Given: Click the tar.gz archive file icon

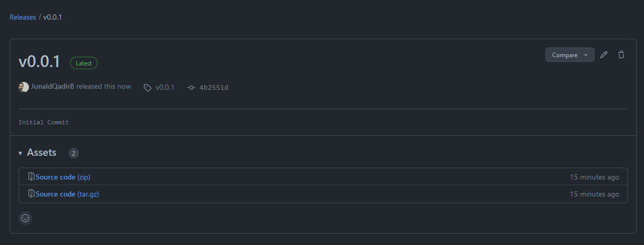Looking at the screenshot, I should 31,194.
